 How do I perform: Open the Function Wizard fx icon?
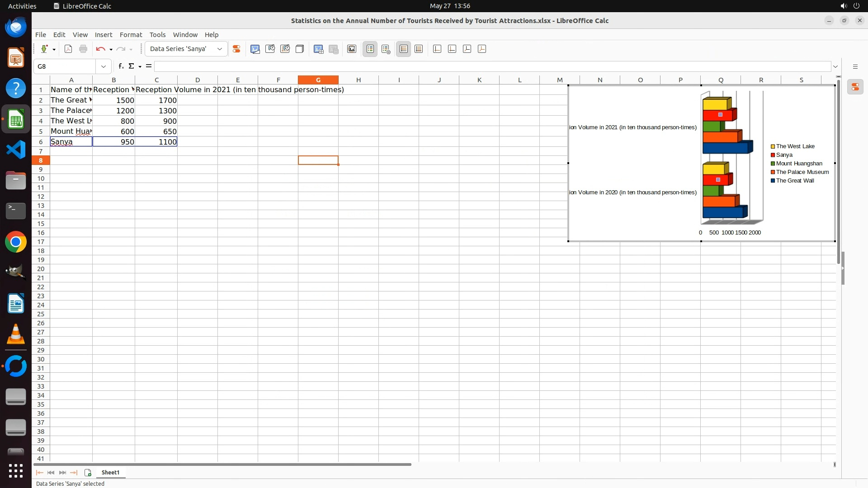click(121, 66)
